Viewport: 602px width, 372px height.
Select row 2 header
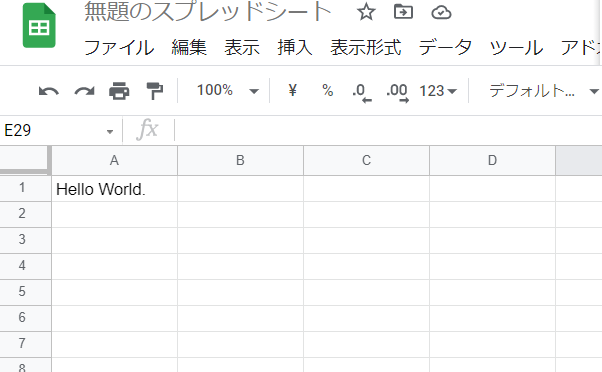tap(25, 214)
